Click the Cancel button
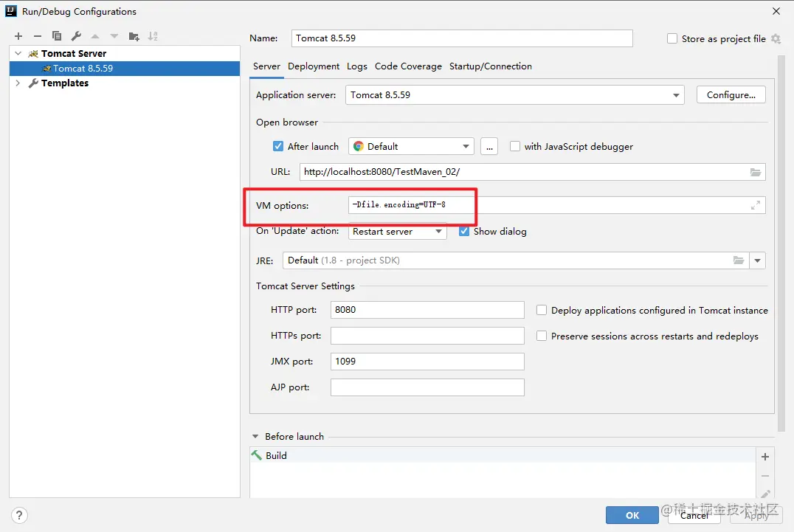 coord(694,515)
